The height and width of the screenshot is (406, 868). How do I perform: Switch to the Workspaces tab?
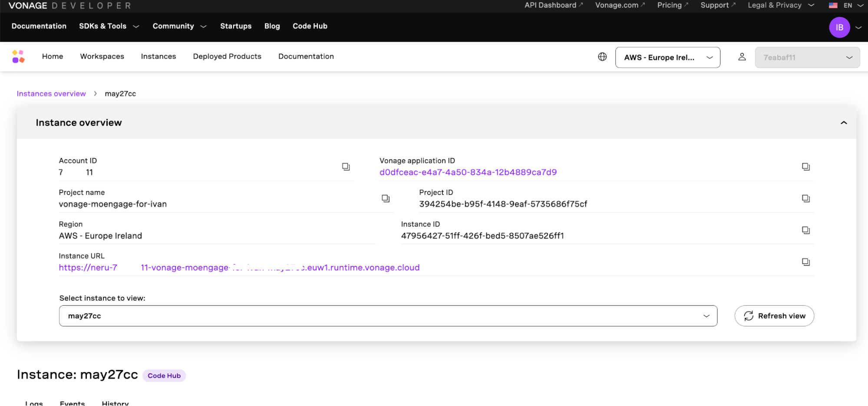pyautogui.click(x=102, y=56)
